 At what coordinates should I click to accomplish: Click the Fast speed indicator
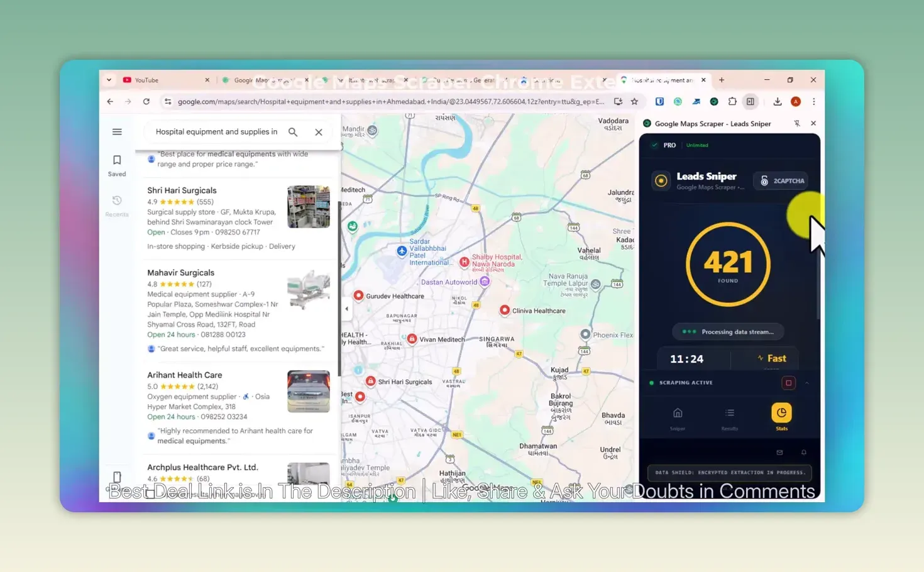click(772, 358)
